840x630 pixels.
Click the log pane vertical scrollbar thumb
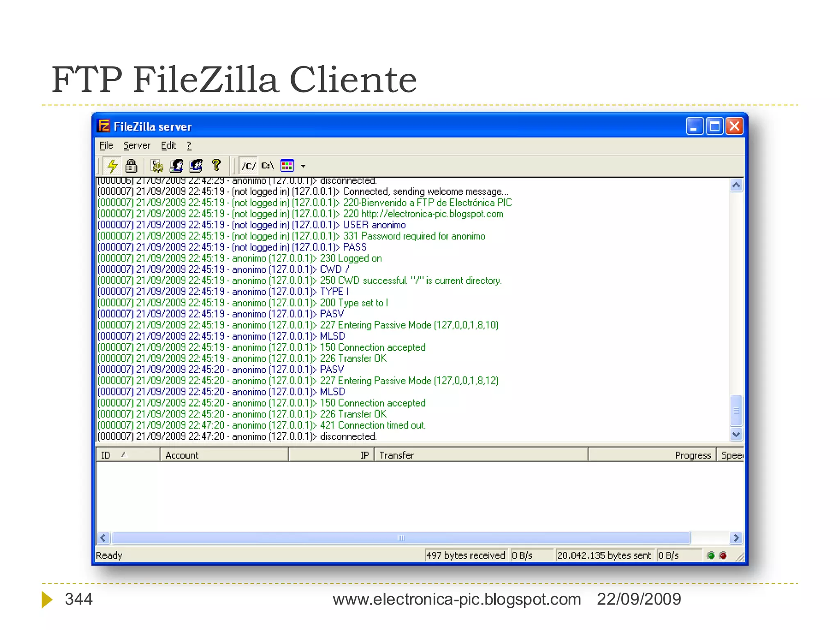[x=736, y=411]
